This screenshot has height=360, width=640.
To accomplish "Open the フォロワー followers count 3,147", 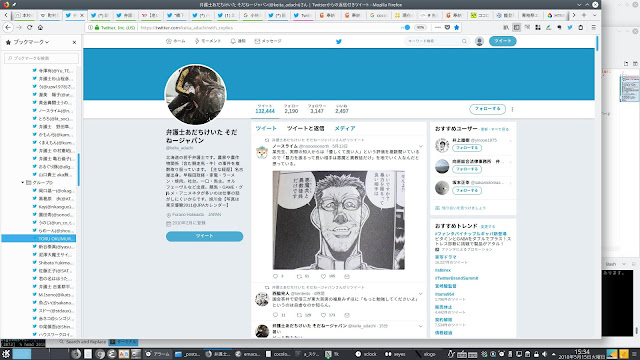I will click(317, 109).
